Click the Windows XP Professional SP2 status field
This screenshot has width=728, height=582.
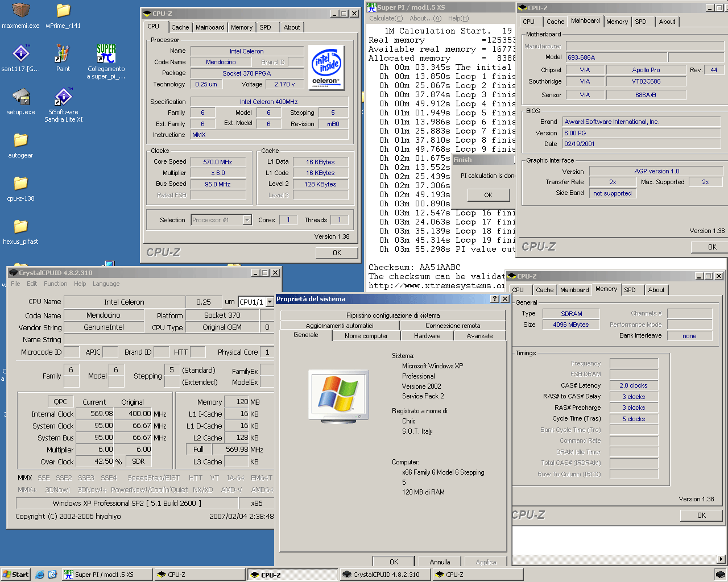(127, 504)
